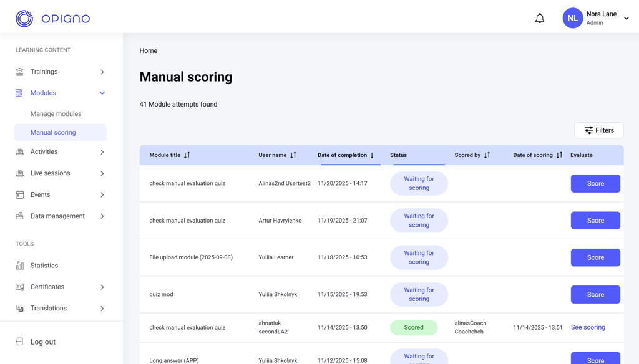Screen dimensions: 639x364
Task: Expand the Trainings menu chevron
Action: point(102,72)
